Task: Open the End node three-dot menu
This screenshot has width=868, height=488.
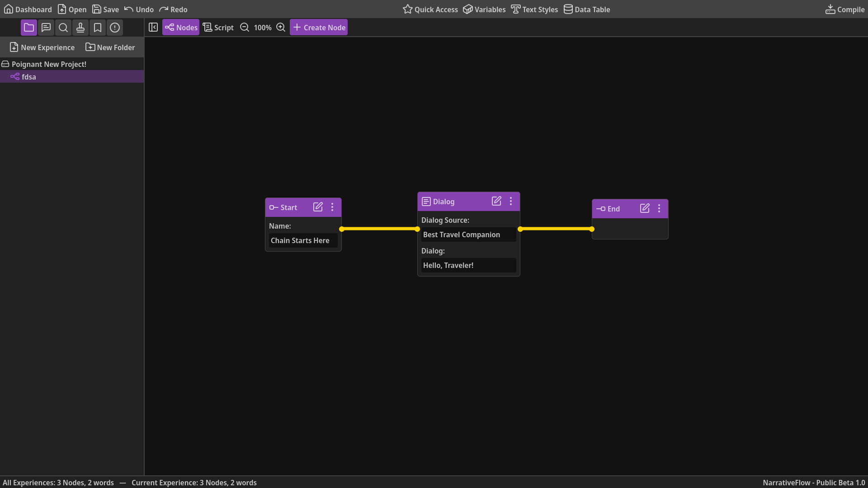Action: pos(659,208)
